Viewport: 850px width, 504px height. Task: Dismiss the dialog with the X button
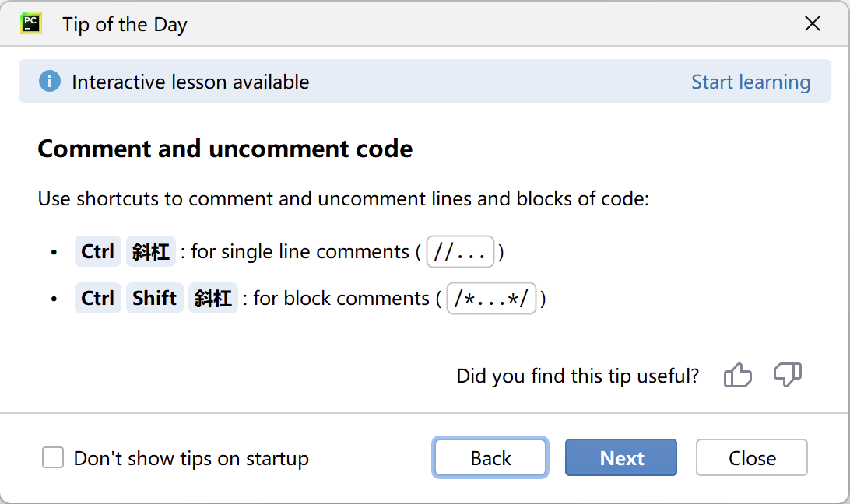[812, 23]
